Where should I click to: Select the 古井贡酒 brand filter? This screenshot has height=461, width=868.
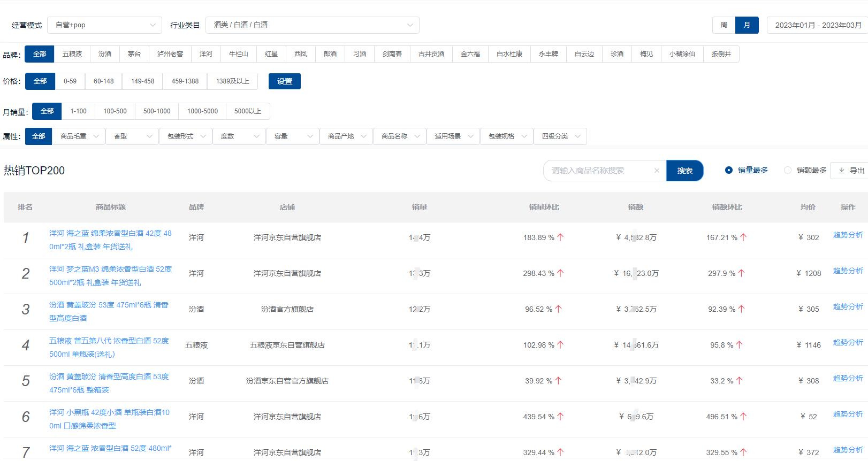click(431, 54)
